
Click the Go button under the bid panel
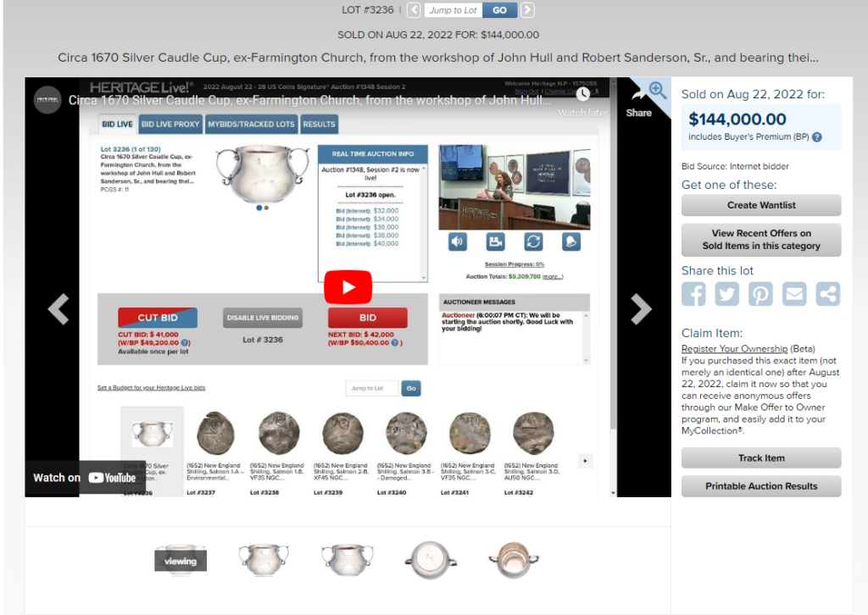(411, 388)
